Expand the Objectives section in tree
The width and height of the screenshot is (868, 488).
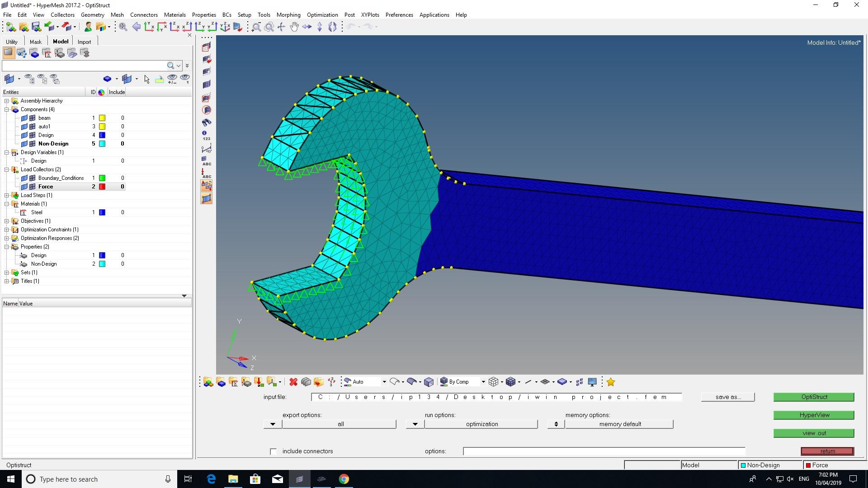tap(7, 221)
